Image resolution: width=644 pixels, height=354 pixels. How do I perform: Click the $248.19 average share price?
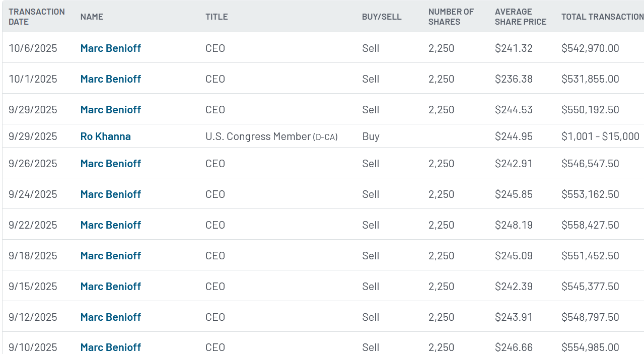514,225
